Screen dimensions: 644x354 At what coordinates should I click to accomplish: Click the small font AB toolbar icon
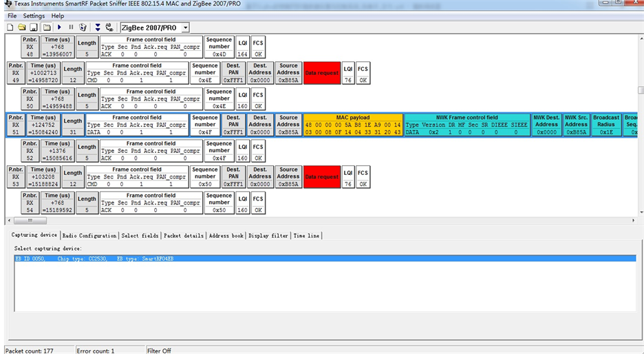pos(109,28)
